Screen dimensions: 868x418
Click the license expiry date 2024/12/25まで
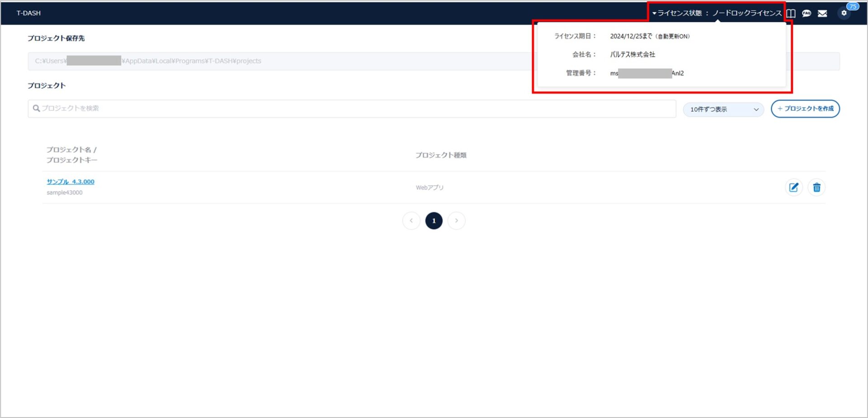(631, 36)
